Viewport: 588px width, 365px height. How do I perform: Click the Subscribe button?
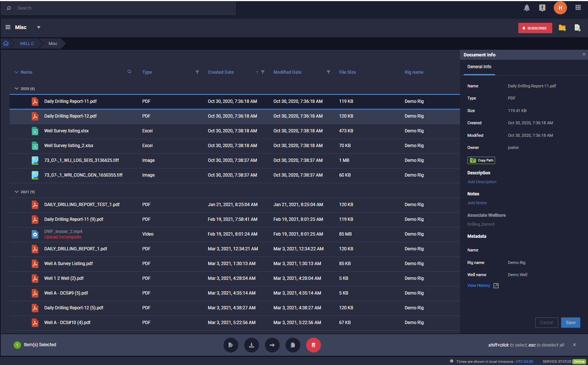pos(535,28)
